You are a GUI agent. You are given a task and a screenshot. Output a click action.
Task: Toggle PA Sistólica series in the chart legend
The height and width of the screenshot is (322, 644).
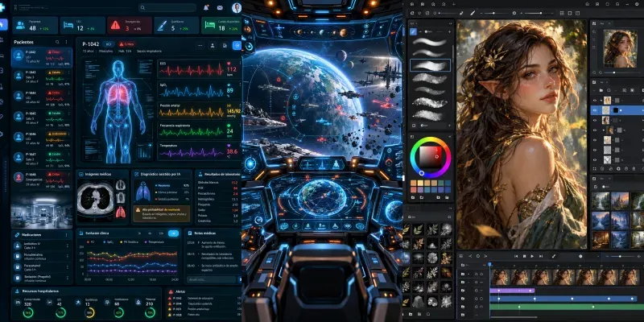[128, 242]
